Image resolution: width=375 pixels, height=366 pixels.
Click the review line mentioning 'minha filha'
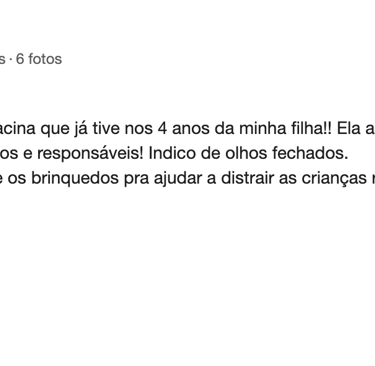pos(187,129)
